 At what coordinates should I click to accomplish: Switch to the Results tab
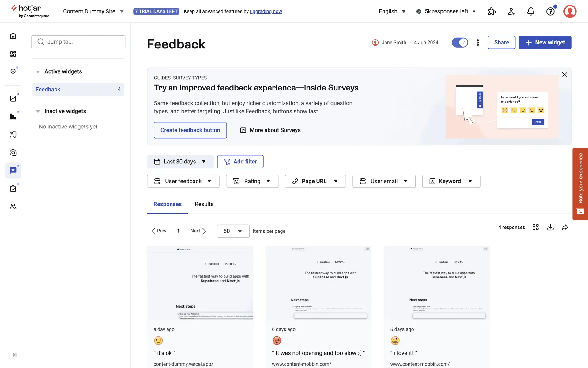[204, 204]
